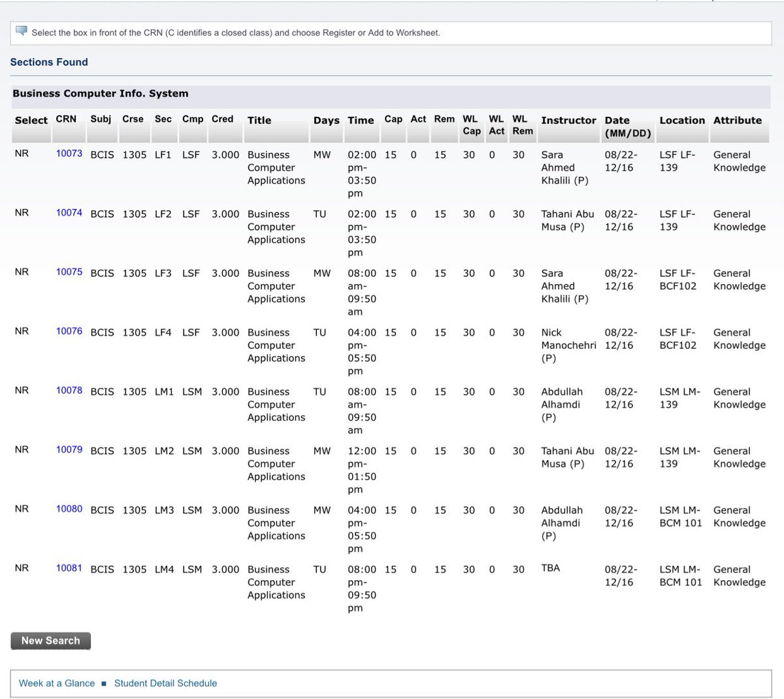Viewport: 784px width, 699px height.
Task: Open CRN 10074 section details
Action: click(69, 212)
